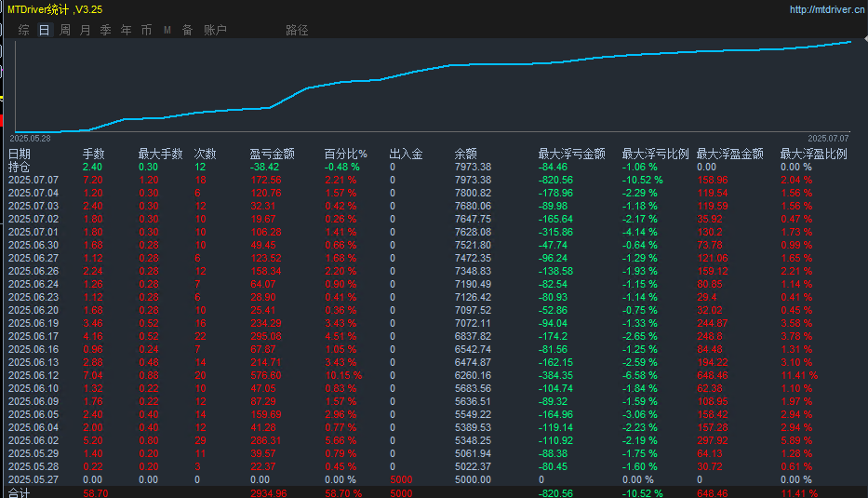Open the 账户 account tab
868x498 pixels.
point(215,30)
